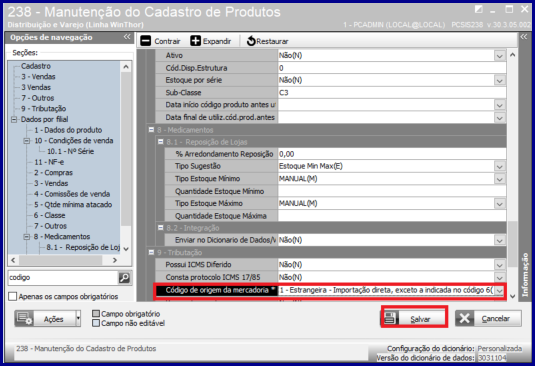The width and height of the screenshot is (535, 366).
Task: Click the Sub-Classe value C3 field
Action: pyautogui.click(x=392, y=92)
